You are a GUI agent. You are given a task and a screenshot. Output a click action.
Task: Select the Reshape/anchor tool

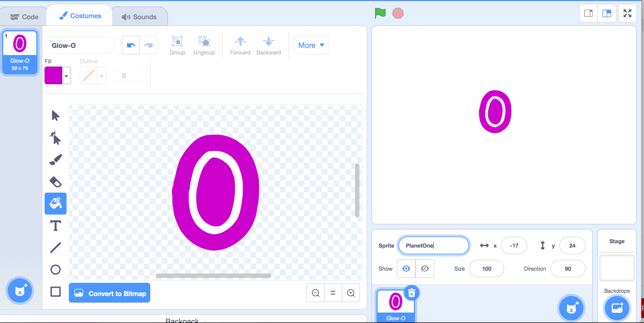[56, 138]
